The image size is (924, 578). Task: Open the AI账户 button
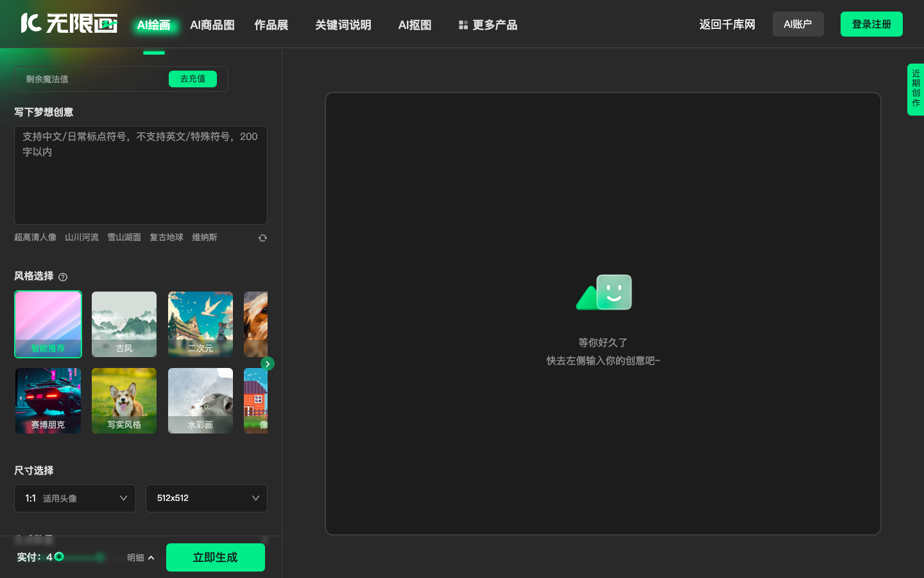(x=798, y=24)
